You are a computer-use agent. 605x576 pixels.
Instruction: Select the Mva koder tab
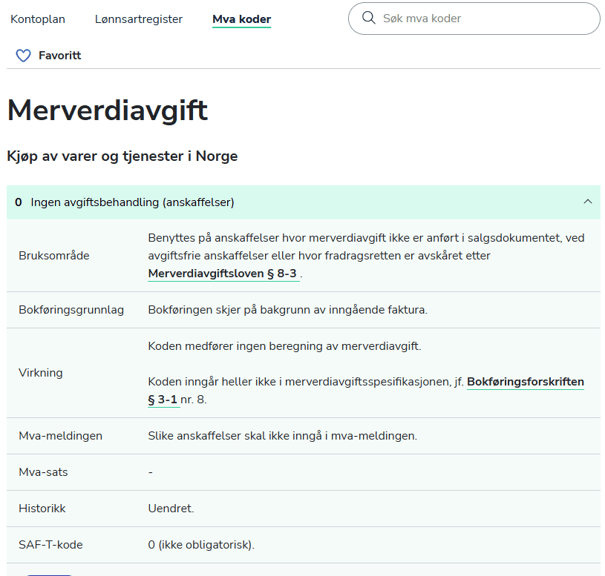tap(242, 19)
